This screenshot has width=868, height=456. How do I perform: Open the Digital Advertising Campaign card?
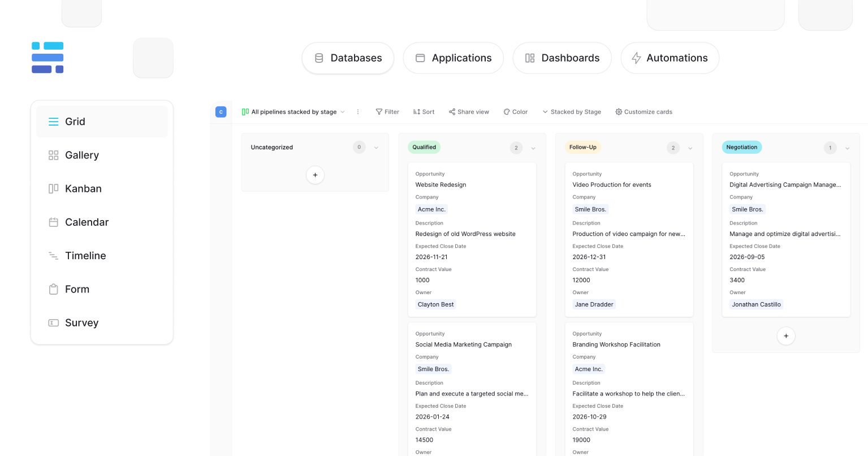(x=786, y=240)
